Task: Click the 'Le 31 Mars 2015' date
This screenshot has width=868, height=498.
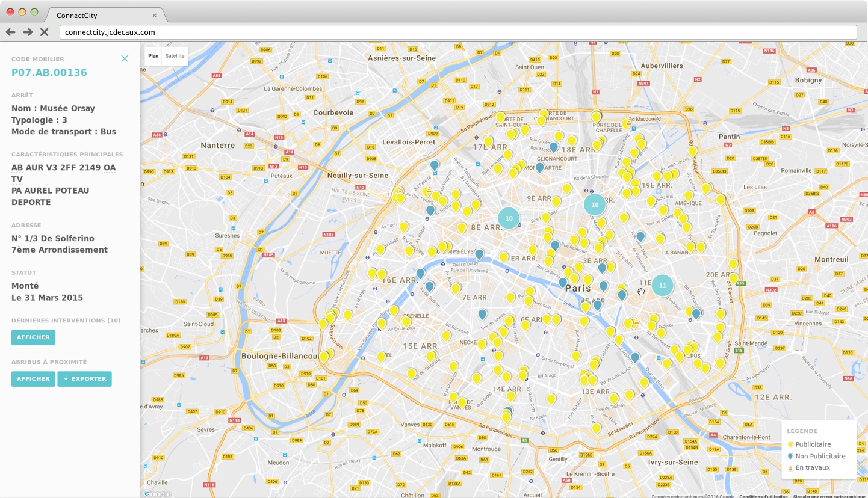Action: [48, 298]
